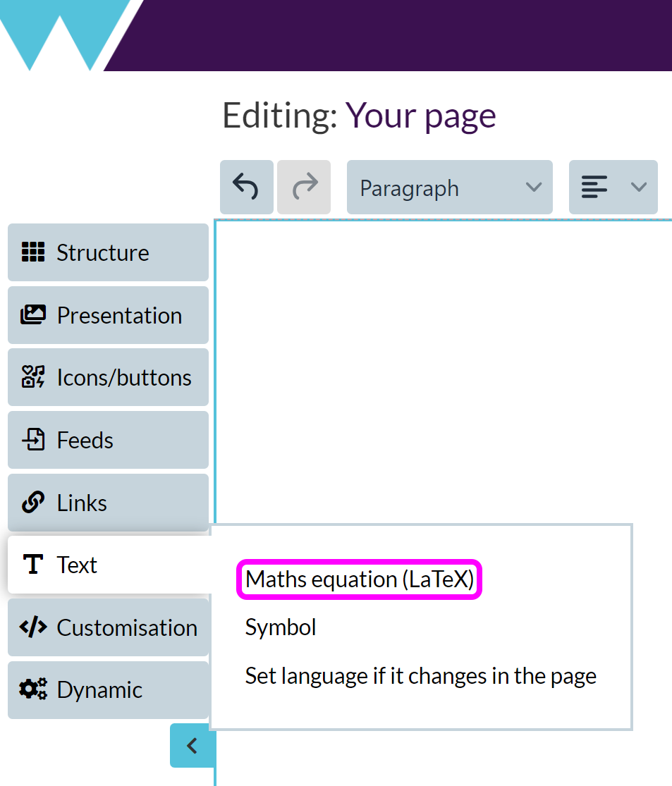Collapse the sidebar with the chevron
Viewport: 672px width, 786px height.
(x=192, y=745)
